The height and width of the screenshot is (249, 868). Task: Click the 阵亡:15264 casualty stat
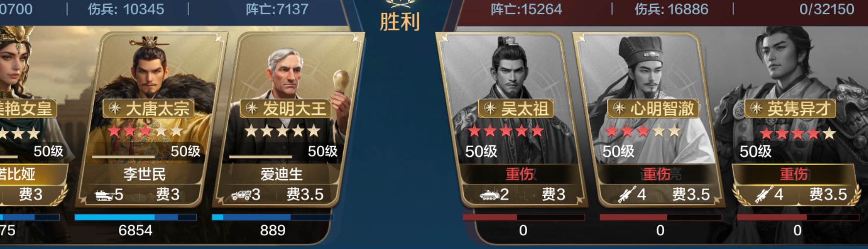pos(526,9)
